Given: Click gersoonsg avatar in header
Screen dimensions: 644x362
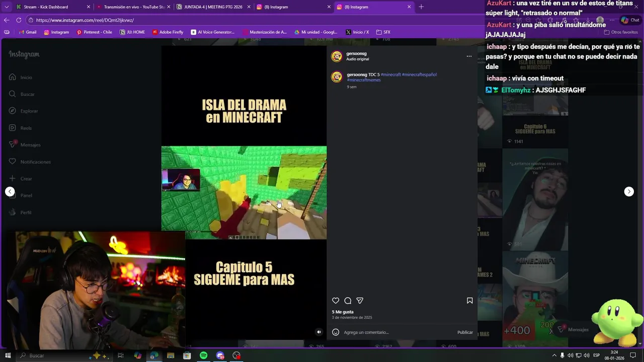Looking at the screenshot, I should 337,56.
